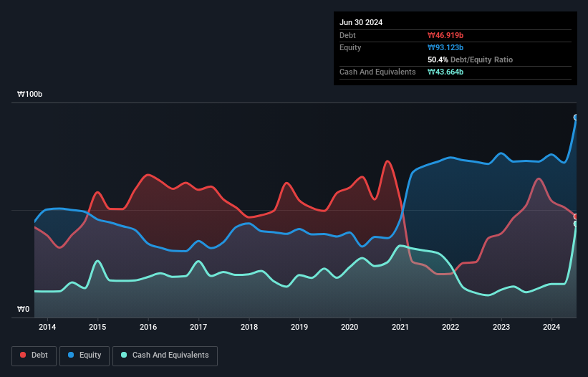Toggle the Debt series legend button

[x=34, y=355]
